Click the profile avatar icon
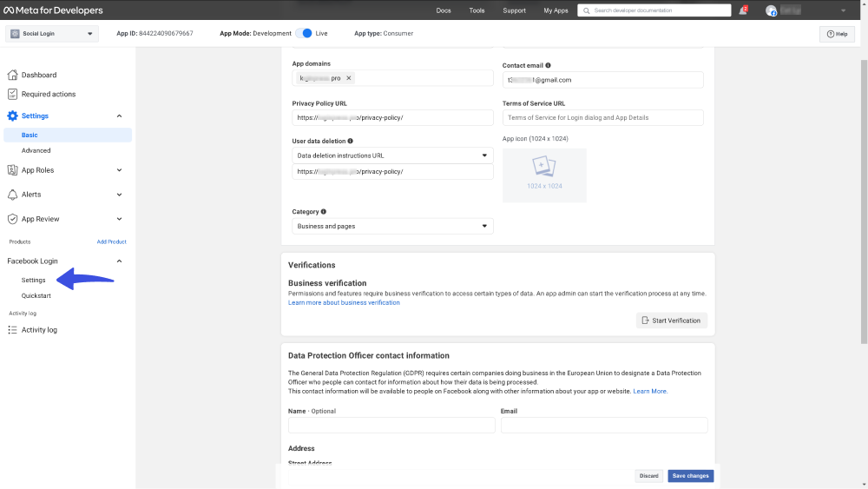 click(771, 10)
